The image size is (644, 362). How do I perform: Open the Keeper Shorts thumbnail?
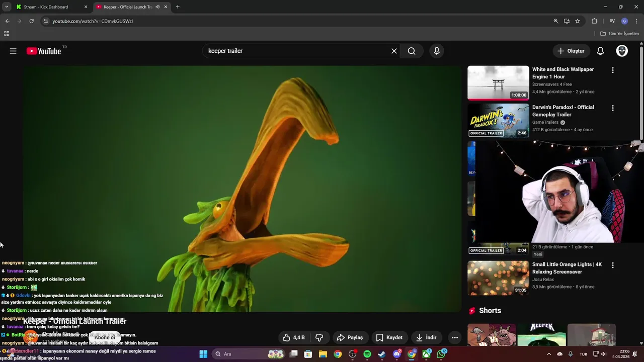[541, 335]
